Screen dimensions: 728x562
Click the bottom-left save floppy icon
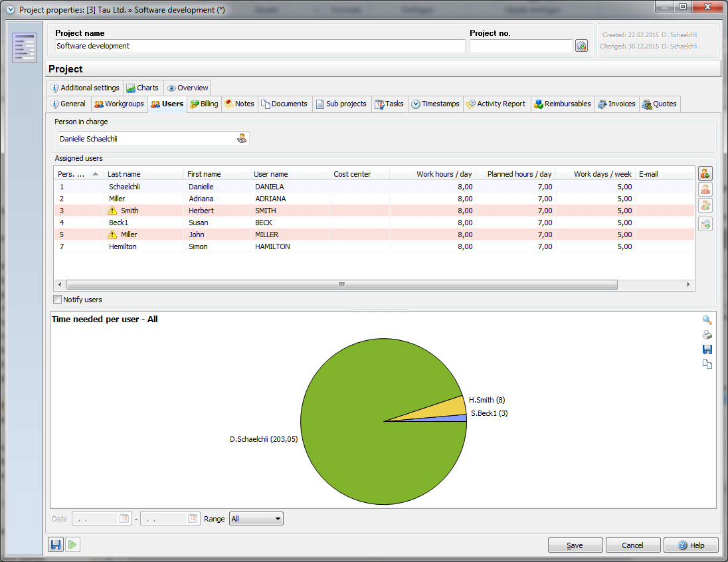56,545
